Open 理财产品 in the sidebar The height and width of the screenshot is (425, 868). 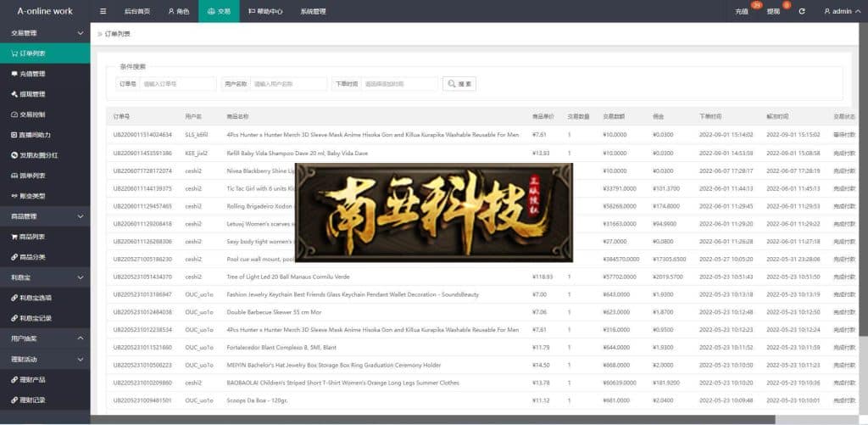click(x=45, y=379)
